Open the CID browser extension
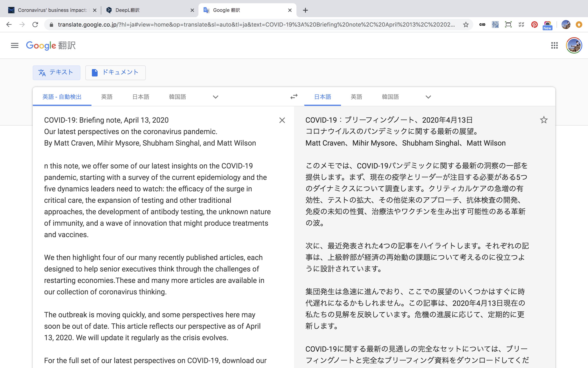The width and height of the screenshot is (588, 368). click(x=482, y=25)
